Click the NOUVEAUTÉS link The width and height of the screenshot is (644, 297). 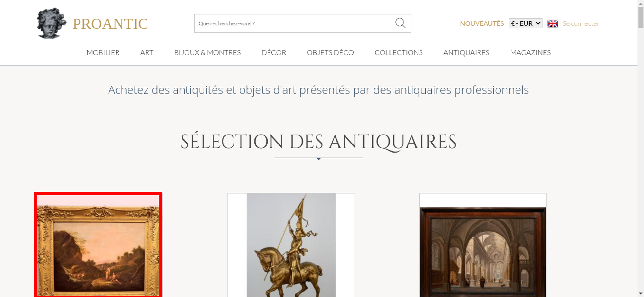click(482, 23)
